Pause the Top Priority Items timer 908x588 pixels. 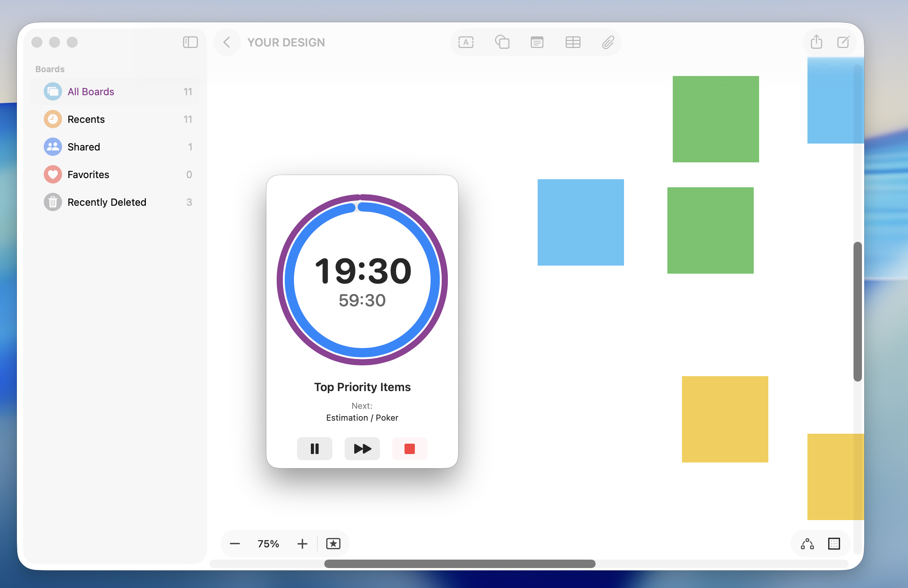pyautogui.click(x=314, y=448)
